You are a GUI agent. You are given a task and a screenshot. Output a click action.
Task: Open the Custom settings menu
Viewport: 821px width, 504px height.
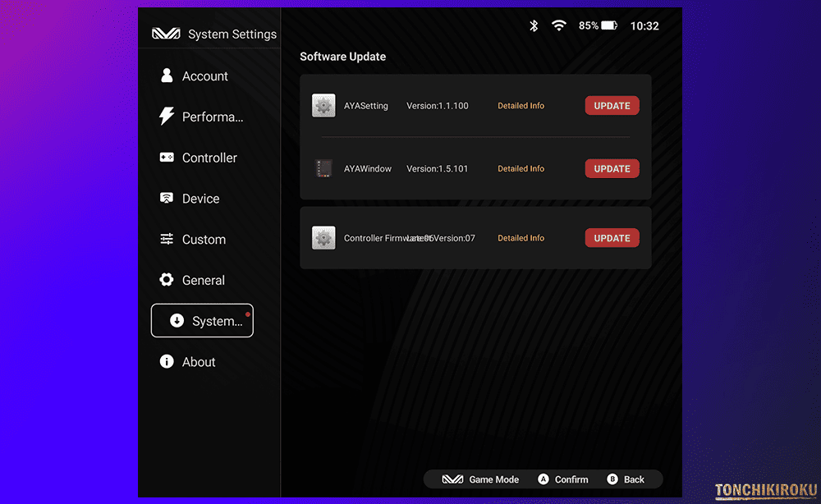pyautogui.click(x=202, y=240)
